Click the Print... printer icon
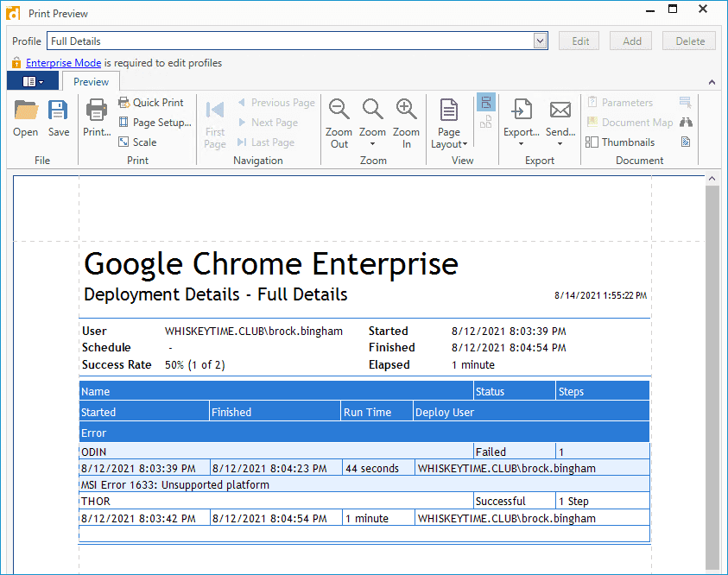Image resolution: width=728 pixels, height=575 pixels. pyautogui.click(x=97, y=119)
